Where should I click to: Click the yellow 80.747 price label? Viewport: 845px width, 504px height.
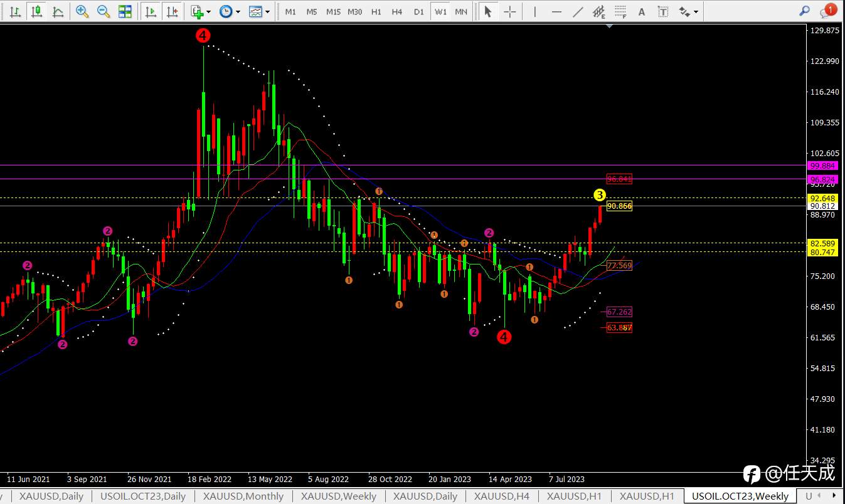822,252
